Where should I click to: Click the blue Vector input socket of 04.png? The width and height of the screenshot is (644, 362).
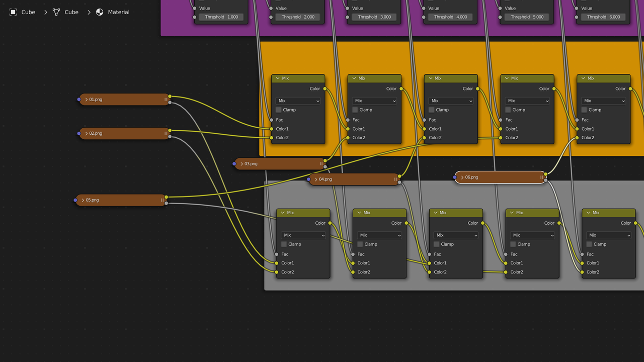(309, 179)
